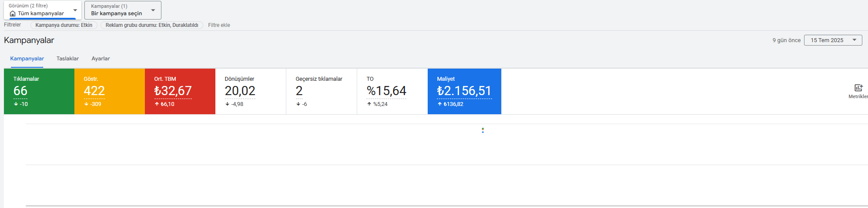Click the arrow in Görünüm filter box

pos(75,10)
